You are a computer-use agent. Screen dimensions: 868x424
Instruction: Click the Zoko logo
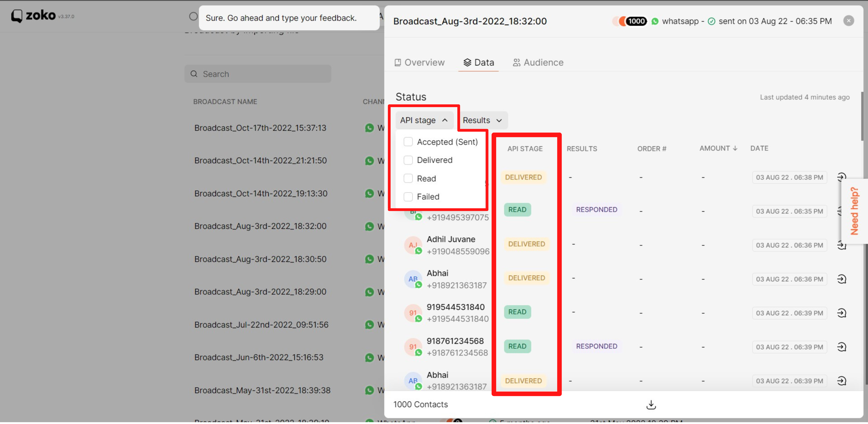coord(33,16)
